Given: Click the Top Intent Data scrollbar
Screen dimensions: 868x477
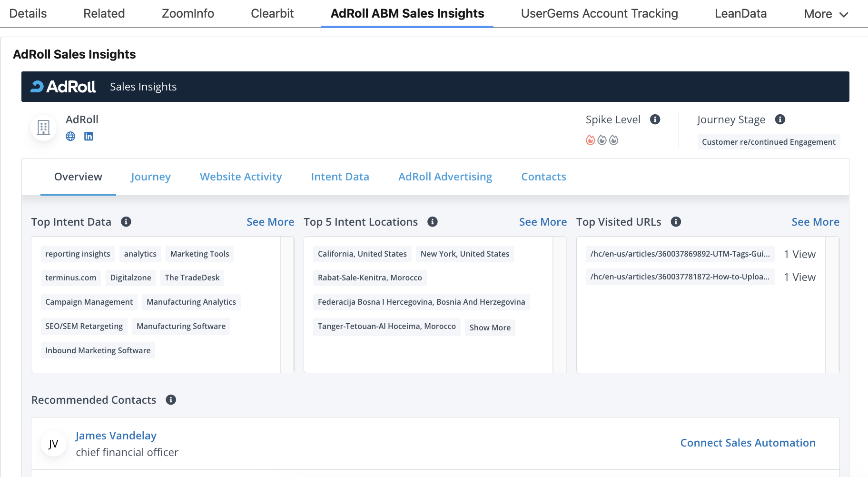Looking at the screenshot, I should point(287,305).
